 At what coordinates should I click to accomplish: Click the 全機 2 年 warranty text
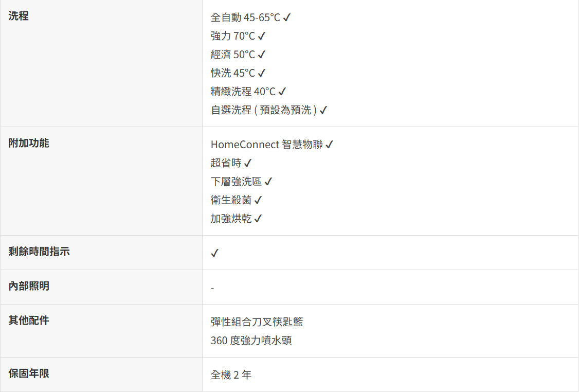pyautogui.click(x=231, y=375)
